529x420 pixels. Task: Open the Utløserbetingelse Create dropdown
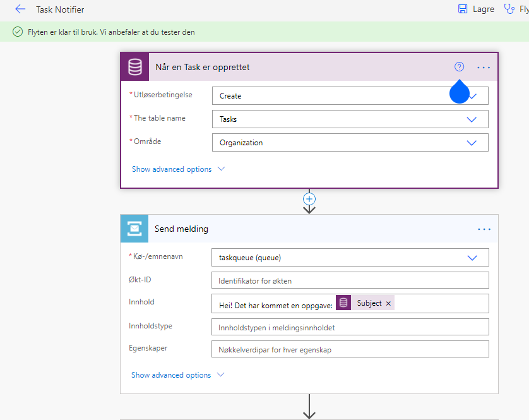pyautogui.click(x=350, y=96)
